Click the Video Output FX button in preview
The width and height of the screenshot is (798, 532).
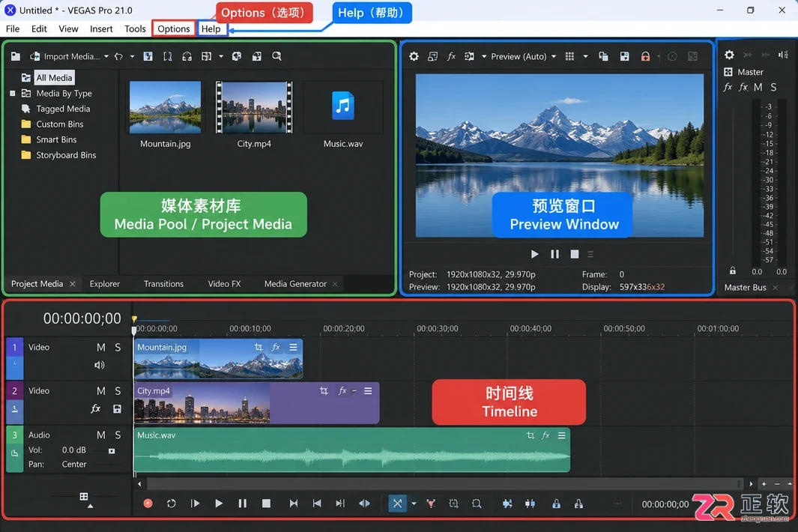[x=451, y=56]
